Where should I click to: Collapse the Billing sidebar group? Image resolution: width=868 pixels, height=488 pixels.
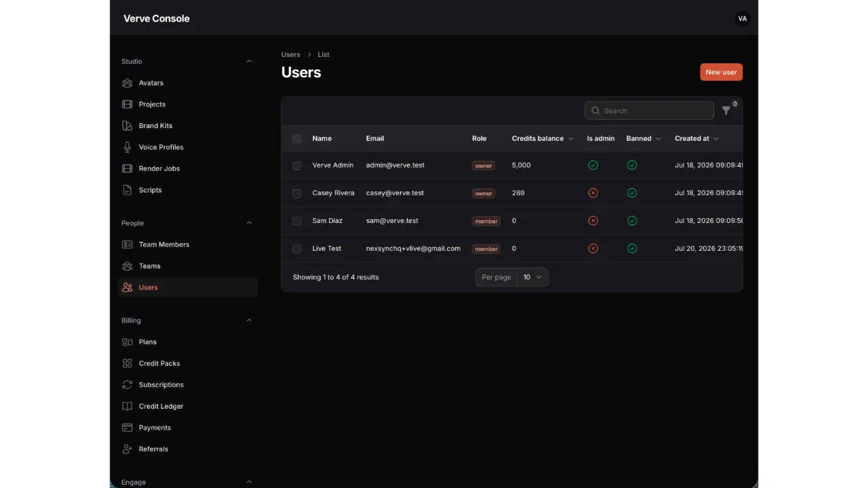(249, 321)
